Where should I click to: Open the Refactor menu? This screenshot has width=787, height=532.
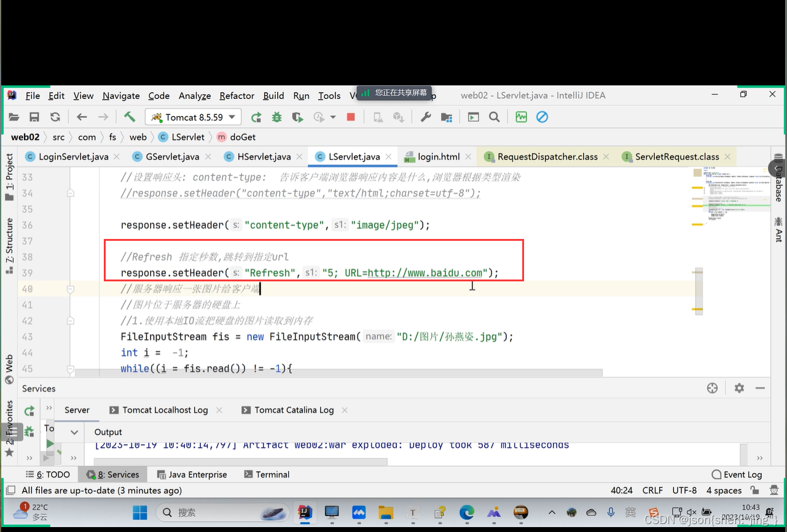(x=237, y=96)
